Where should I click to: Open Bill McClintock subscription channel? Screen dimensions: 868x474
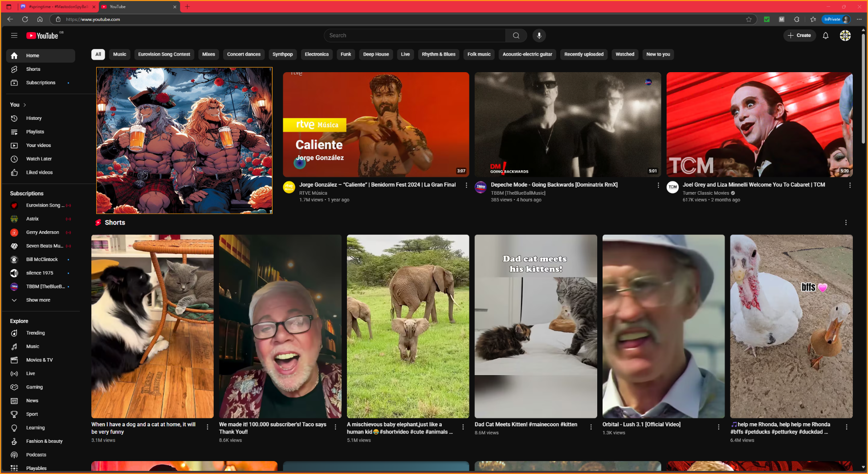click(41, 260)
